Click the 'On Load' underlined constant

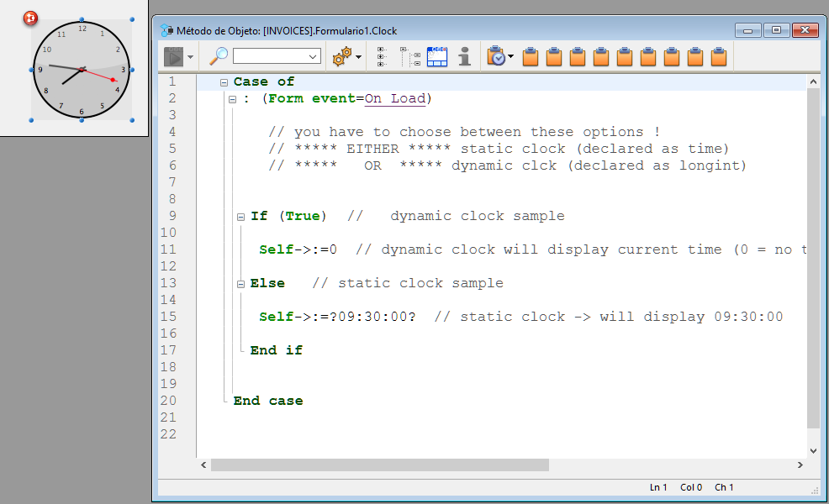pyautogui.click(x=395, y=98)
